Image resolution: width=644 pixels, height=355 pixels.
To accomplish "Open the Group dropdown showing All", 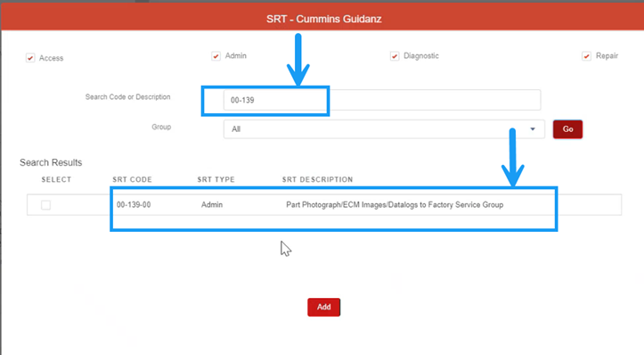I will coord(384,129).
